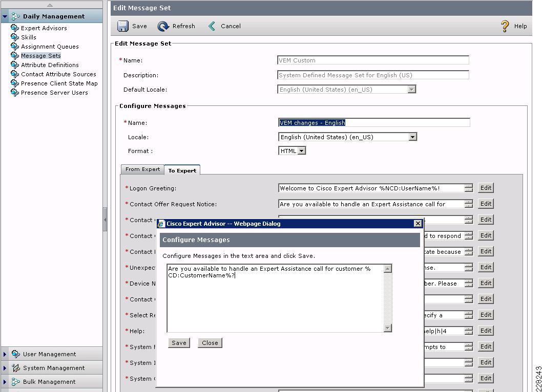Click the Assignment Queues tree icon
The width and height of the screenshot is (542, 392).
15,46
